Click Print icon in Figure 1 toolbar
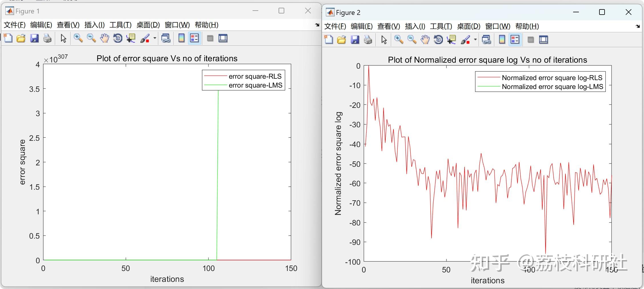This screenshot has width=644, height=289. [47, 38]
